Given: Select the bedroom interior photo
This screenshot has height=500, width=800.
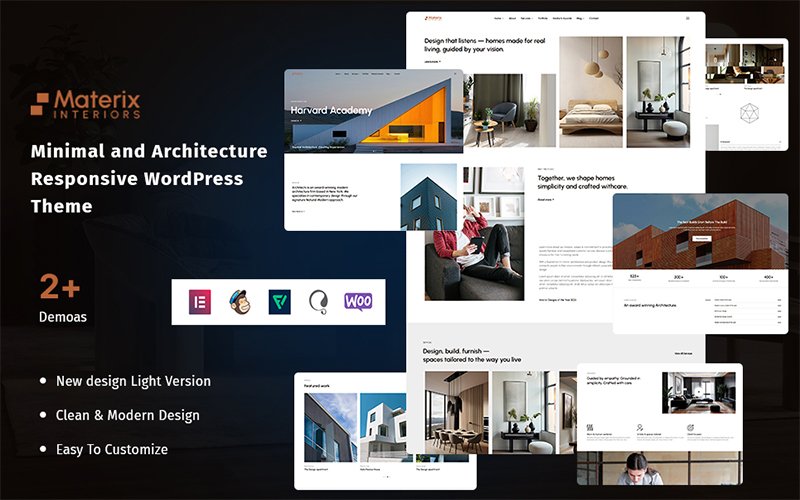Looking at the screenshot, I should pyautogui.click(x=590, y=92).
